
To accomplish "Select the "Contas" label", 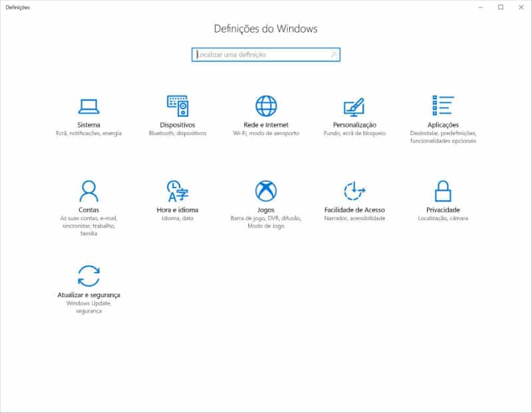I will tap(89, 209).
